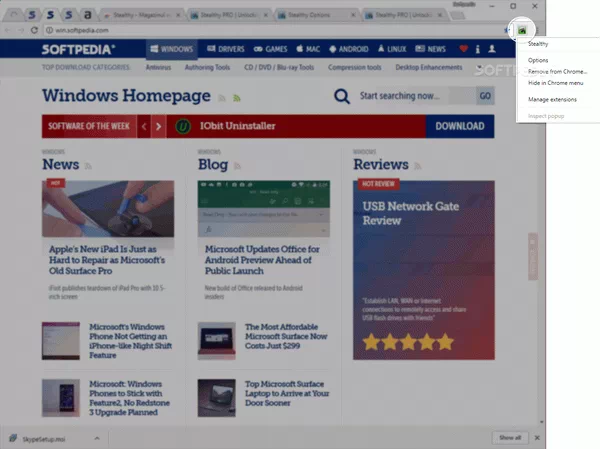
Task: Click the RSS feed icon beside News
Action: [x=88, y=165]
